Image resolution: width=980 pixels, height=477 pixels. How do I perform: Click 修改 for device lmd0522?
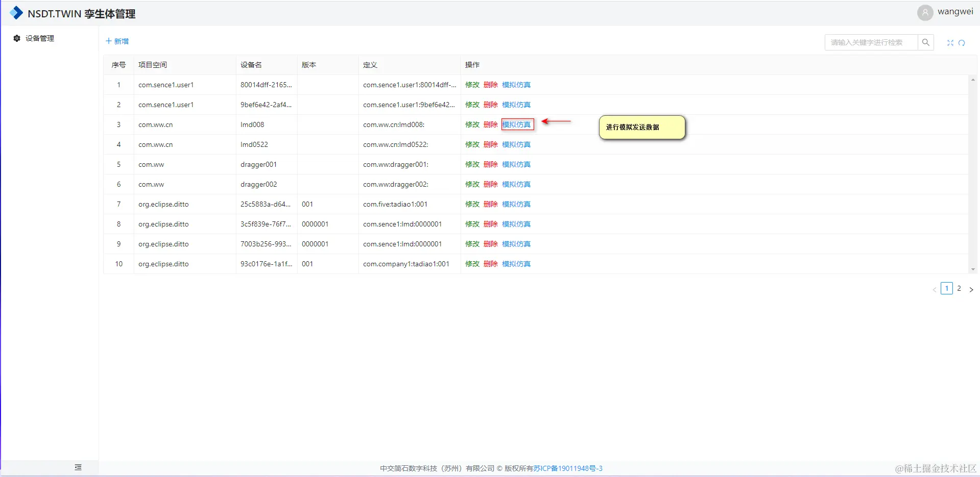coord(472,144)
